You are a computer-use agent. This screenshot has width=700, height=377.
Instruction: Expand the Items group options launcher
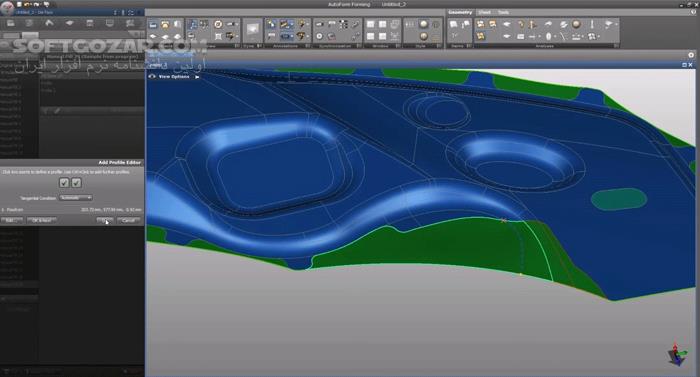click(469, 46)
